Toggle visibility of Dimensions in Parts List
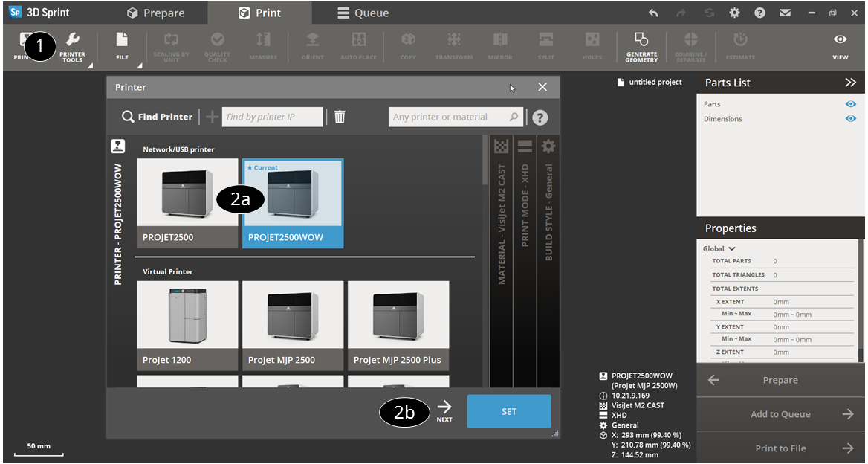868x464 pixels. [x=850, y=119]
